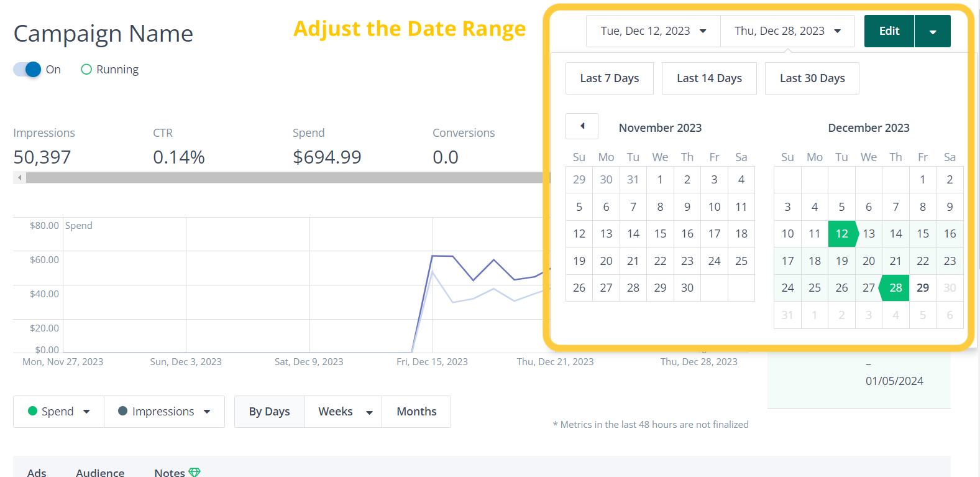Choose December 5 in the December calendar
Viewport: 980px width, 477px height.
pyautogui.click(x=841, y=207)
